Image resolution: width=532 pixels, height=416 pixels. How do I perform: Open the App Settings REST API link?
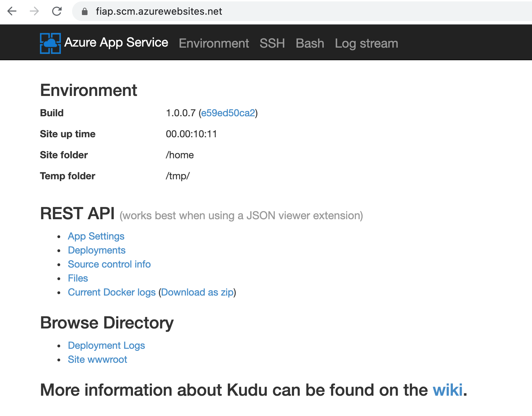pyautogui.click(x=96, y=236)
